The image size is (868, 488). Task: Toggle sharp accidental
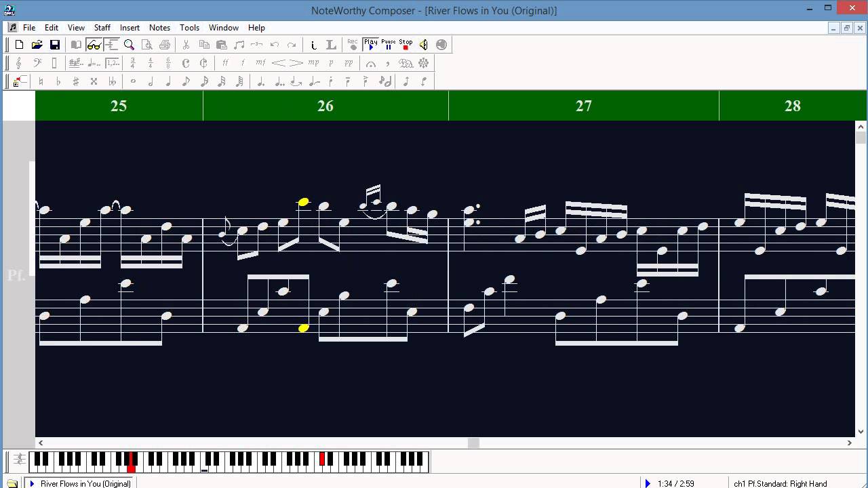click(x=76, y=81)
